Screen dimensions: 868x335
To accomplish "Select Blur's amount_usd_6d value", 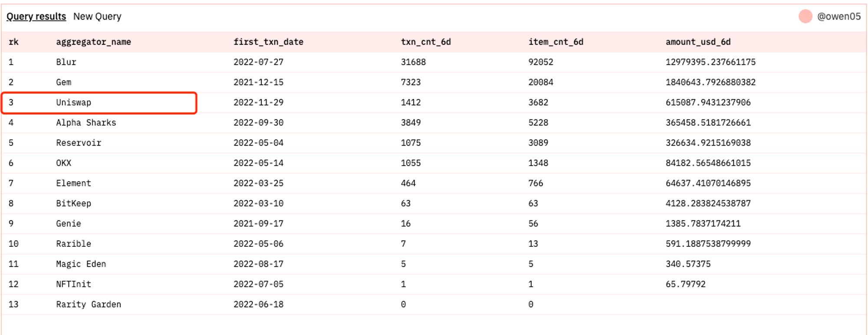I will pos(710,62).
